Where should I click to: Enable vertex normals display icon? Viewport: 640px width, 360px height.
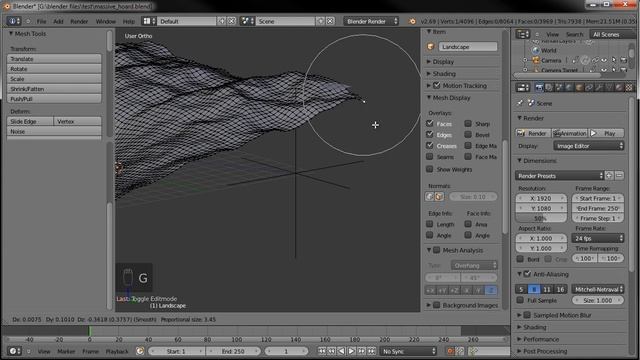[429, 197]
